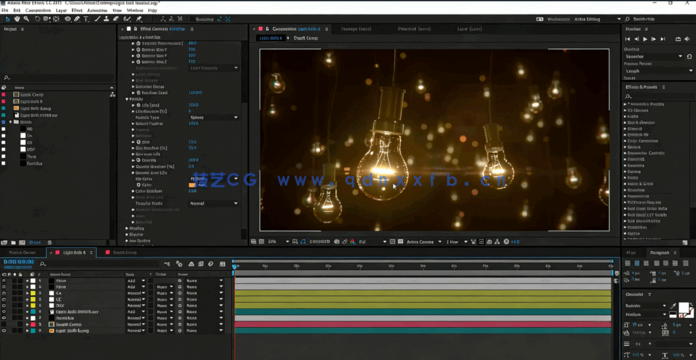Screen dimensions: 696x360
Task: Open Transfer Mode dropdown showing Normal
Action: [x=214, y=203]
